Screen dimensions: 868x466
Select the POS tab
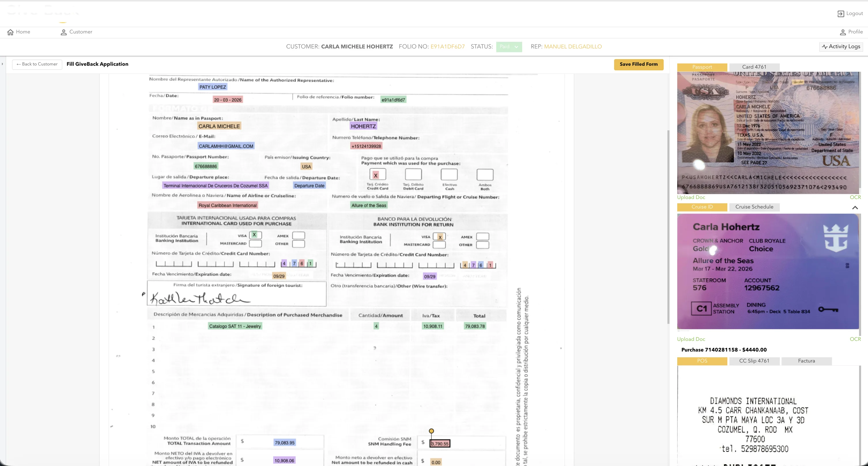point(702,361)
